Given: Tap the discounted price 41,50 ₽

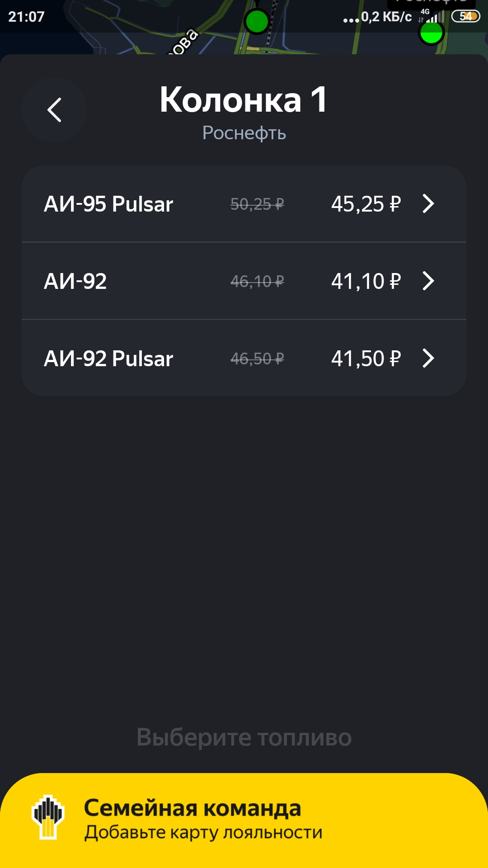Looking at the screenshot, I should coord(366,359).
